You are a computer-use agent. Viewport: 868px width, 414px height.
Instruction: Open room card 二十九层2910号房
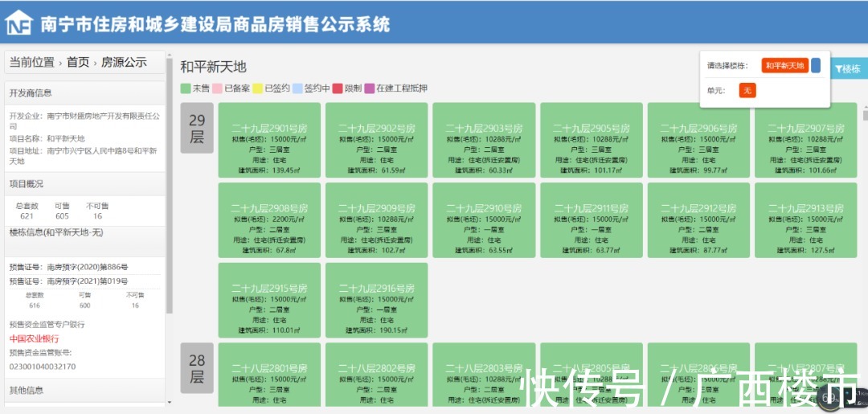coord(484,220)
